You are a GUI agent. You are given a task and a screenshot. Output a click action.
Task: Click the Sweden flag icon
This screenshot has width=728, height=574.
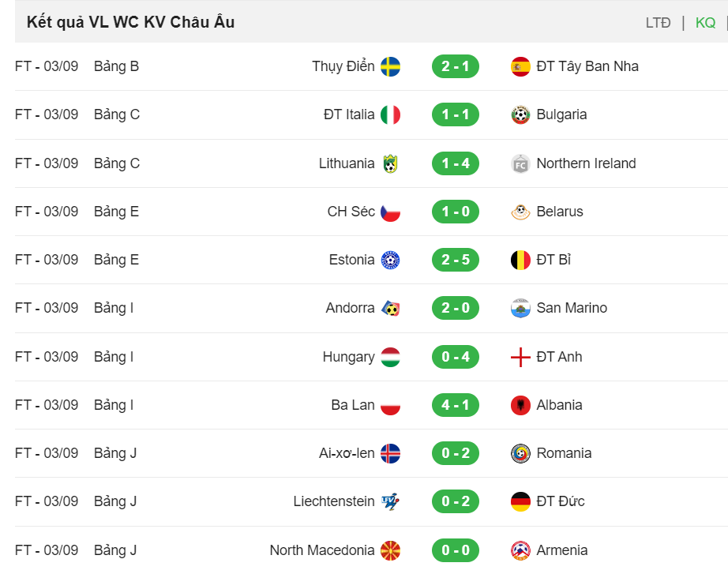(391, 66)
